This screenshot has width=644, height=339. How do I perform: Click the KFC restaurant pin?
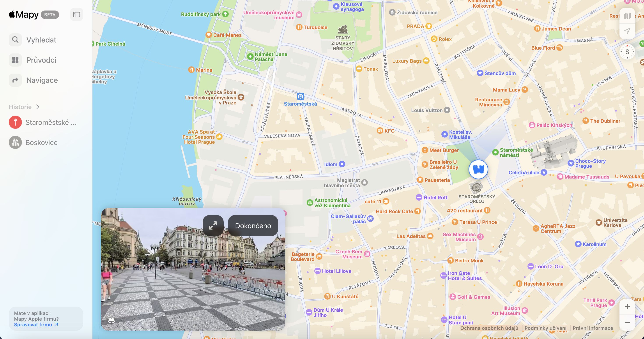(380, 131)
